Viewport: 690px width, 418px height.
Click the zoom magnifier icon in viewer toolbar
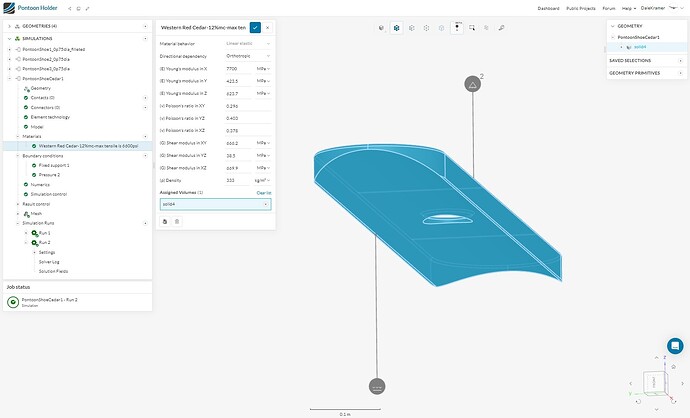pyautogui.click(x=501, y=28)
